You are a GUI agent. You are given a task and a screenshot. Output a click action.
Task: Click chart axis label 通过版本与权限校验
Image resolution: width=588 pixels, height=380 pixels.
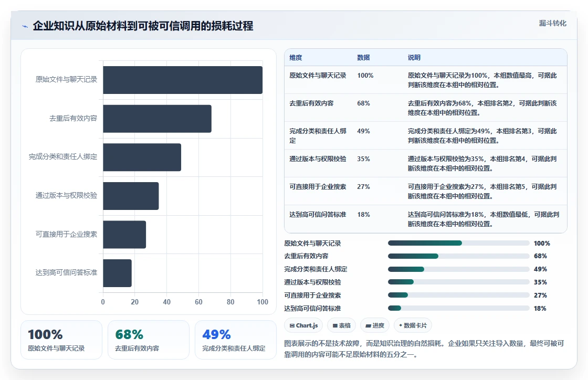[66, 195]
